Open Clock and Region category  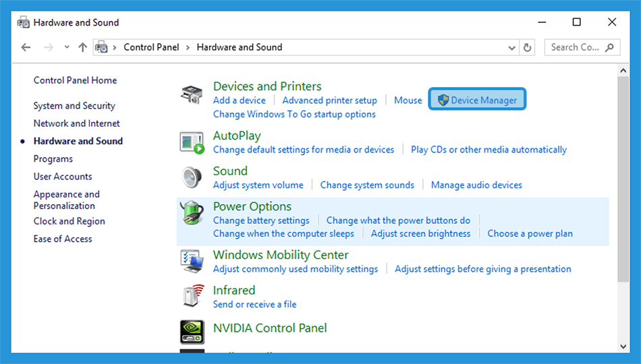[69, 221]
